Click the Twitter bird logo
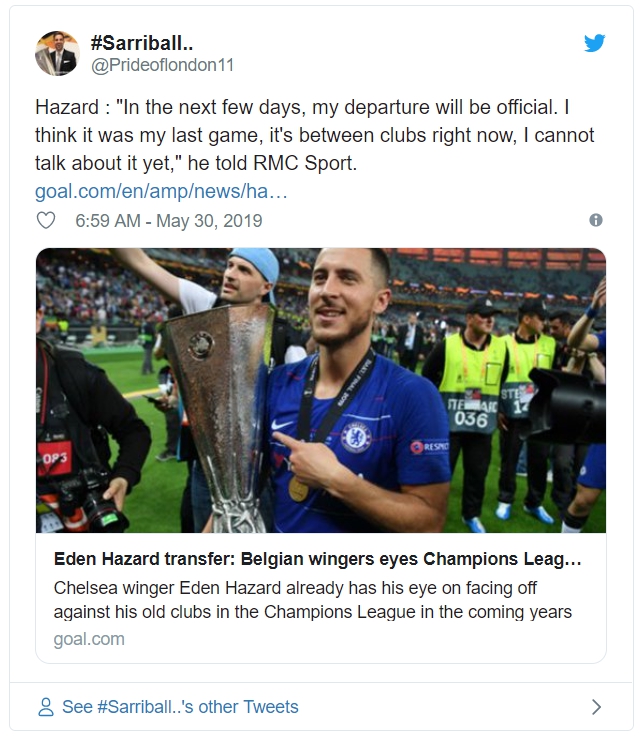 (595, 43)
